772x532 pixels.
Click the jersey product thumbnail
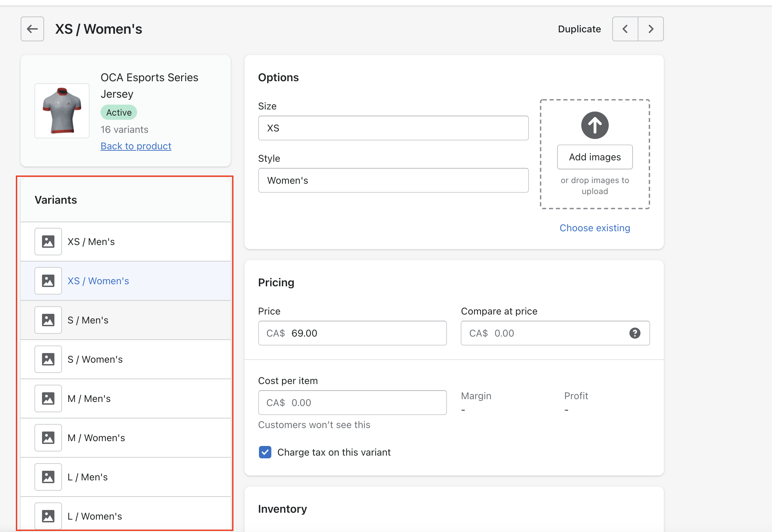(62, 111)
